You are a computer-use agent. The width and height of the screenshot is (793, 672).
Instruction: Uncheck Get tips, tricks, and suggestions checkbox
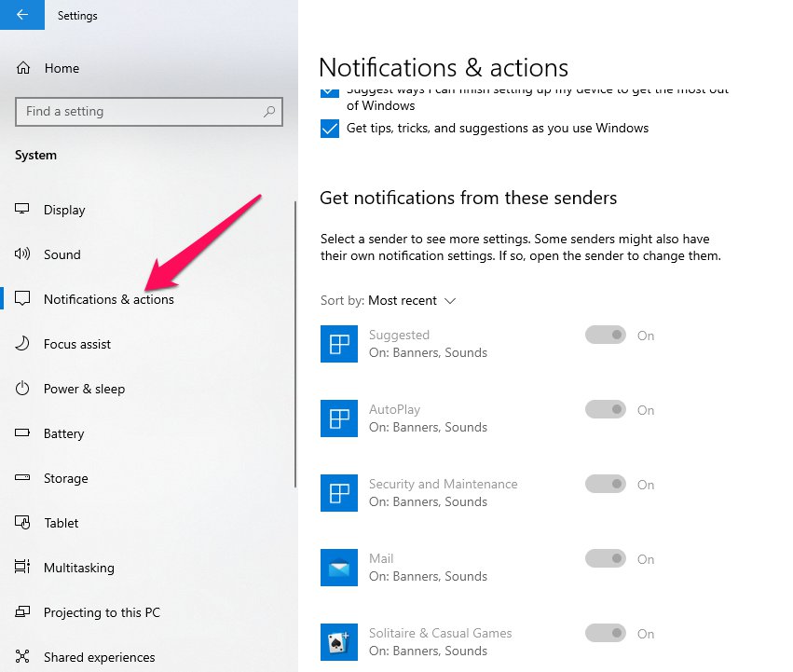(329, 129)
